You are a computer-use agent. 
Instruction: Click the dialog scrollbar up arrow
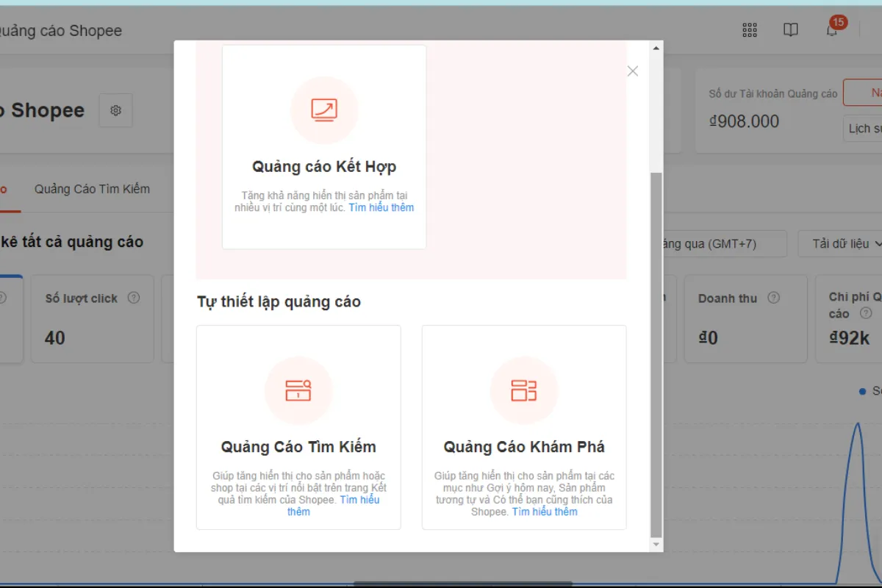[x=656, y=49]
